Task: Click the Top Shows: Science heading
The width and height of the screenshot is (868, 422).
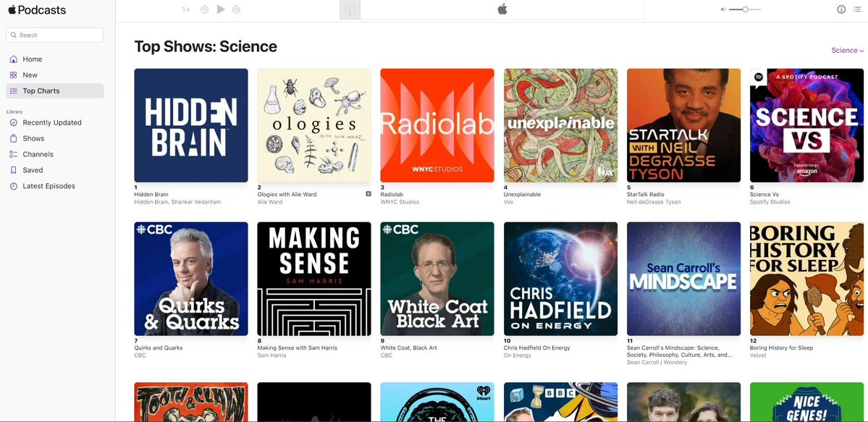Action: tap(206, 46)
